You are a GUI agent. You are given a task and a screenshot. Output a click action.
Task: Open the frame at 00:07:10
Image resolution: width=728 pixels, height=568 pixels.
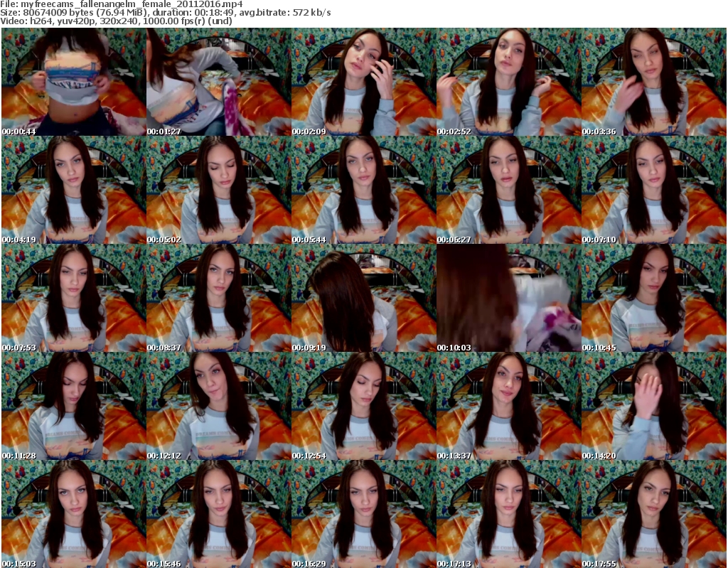pyautogui.click(x=654, y=190)
